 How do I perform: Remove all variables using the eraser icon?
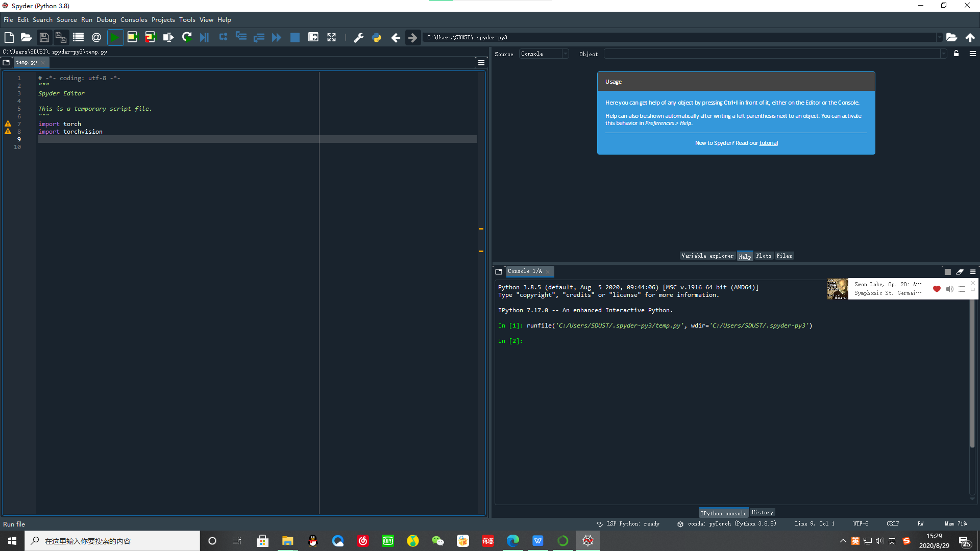coord(960,272)
